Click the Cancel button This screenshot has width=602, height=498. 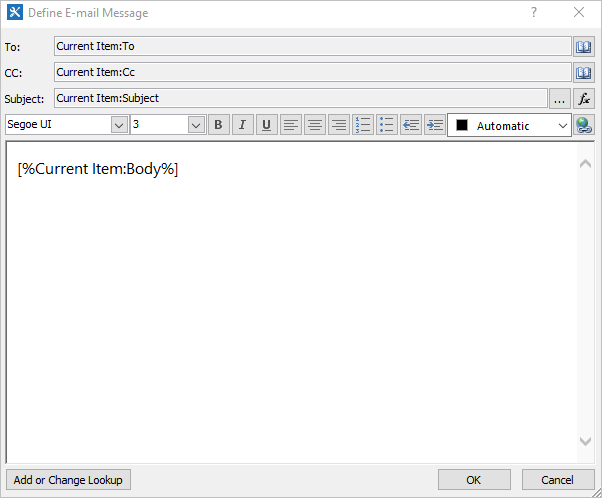coord(557,480)
